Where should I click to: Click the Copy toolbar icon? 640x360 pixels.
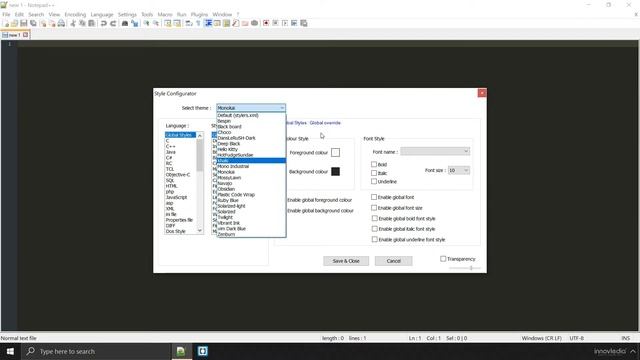[x=82, y=23]
